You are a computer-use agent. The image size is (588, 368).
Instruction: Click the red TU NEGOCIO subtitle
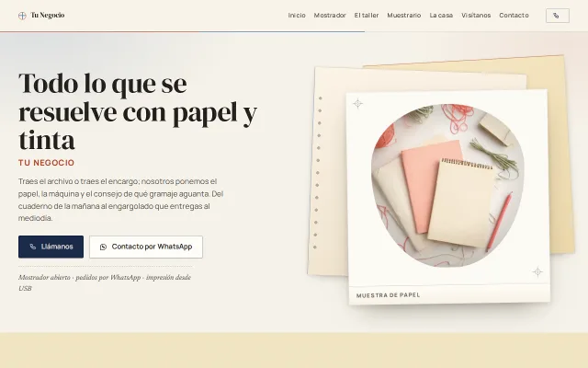(47, 163)
